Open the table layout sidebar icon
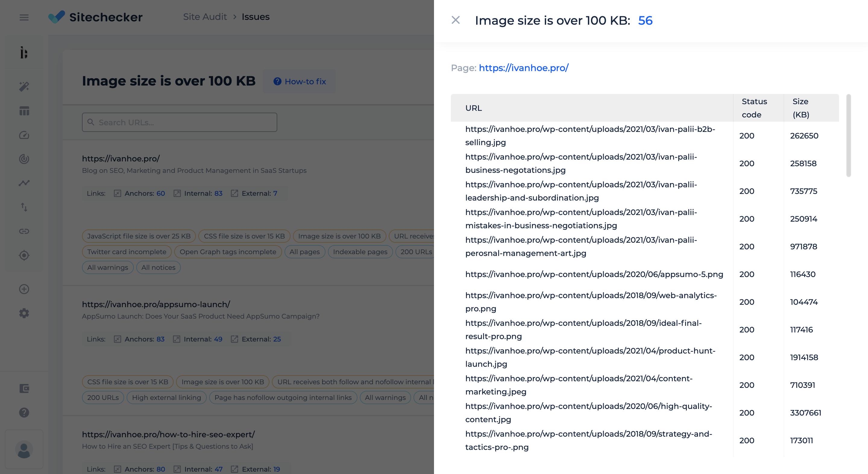This screenshot has width=868, height=474. tap(24, 111)
